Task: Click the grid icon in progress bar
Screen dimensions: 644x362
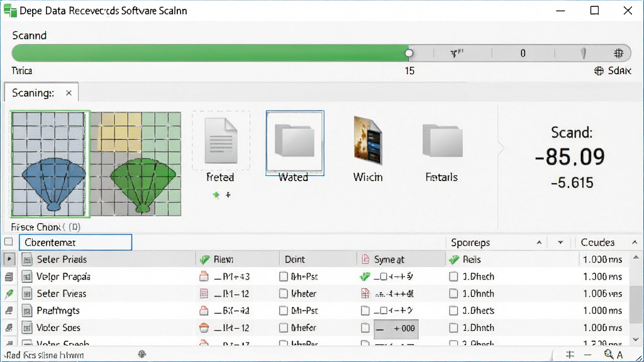Action: coord(618,53)
